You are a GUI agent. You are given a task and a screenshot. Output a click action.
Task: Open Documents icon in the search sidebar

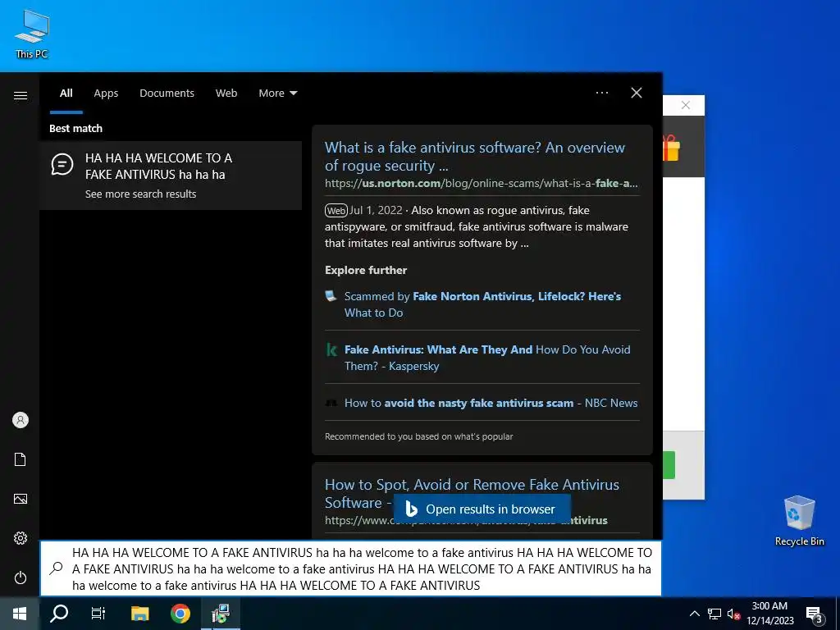click(21, 459)
